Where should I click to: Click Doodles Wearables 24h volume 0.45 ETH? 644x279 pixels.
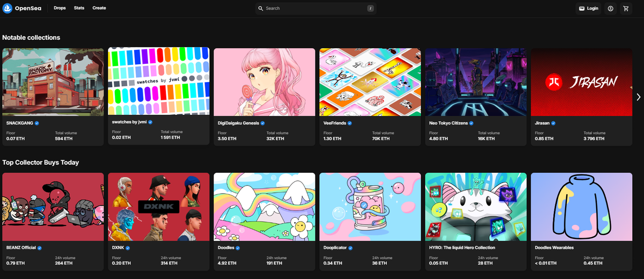pyautogui.click(x=594, y=263)
